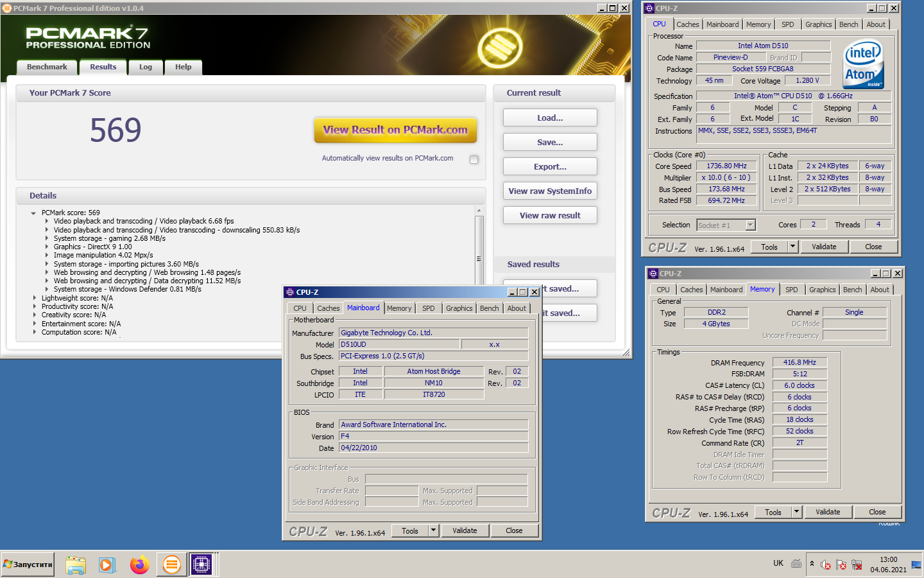Grab PCMark window resize grip corner
Viewport: 924px width, 578px height.
(x=626, y=352)
